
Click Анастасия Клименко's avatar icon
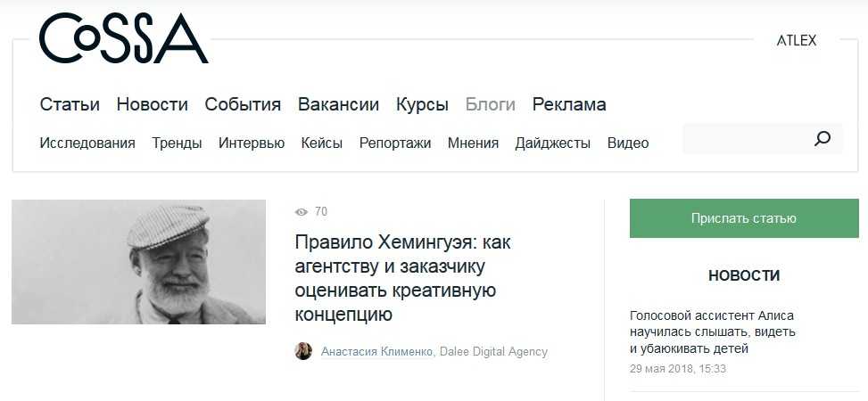point(303,351)
